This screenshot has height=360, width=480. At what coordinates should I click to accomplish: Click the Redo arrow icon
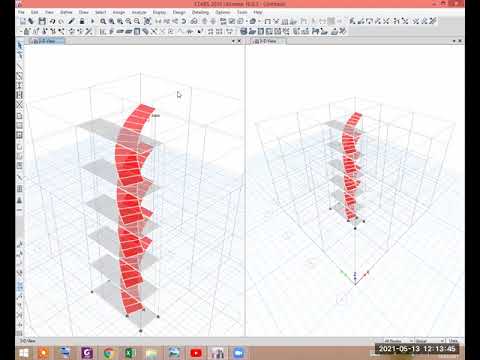(x=61, y=21)
